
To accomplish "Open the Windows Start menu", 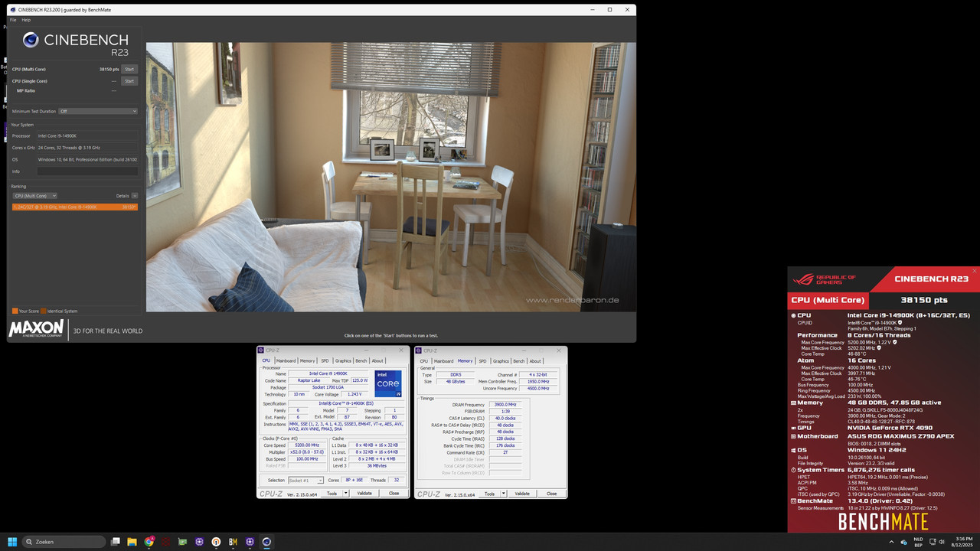I will coord(12,542).
